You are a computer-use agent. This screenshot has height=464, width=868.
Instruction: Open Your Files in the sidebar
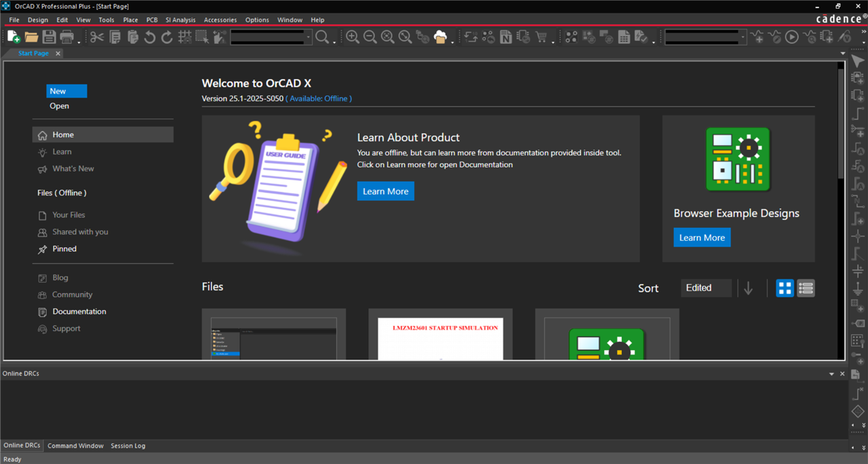tap(68, 214)
